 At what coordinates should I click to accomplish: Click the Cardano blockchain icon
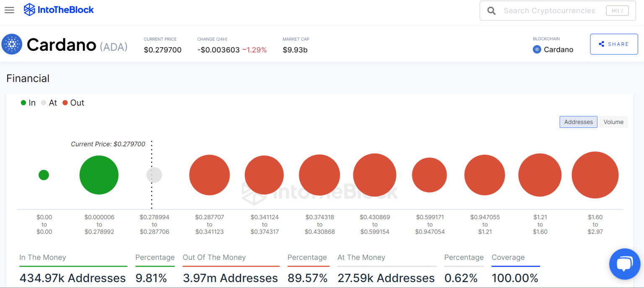coord(537,49)
